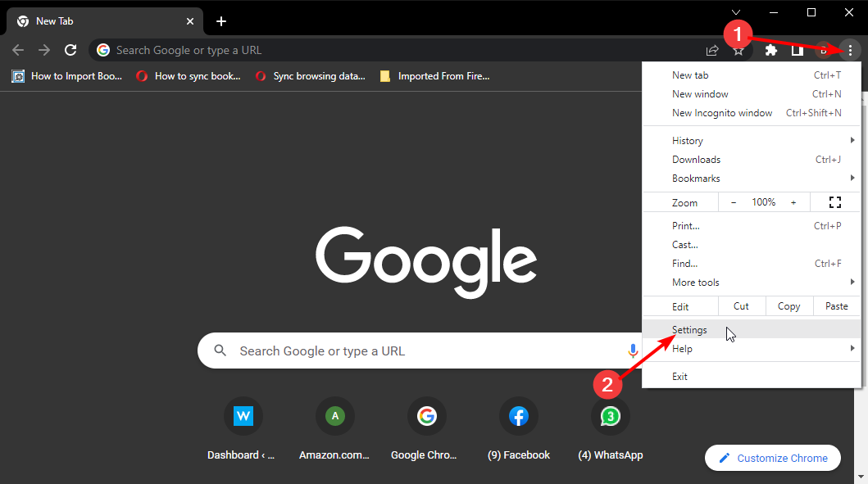868x484 pixels.
Task: Open the Facebook shortcut tile
Action: click(519, 429)
